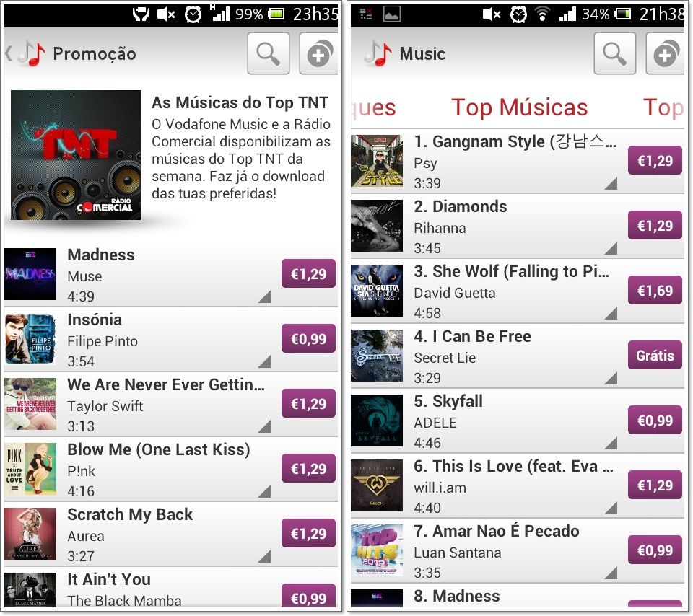Expand options triangle for Gangnam Style
693x616 pixels.
(x=611, y=184)
